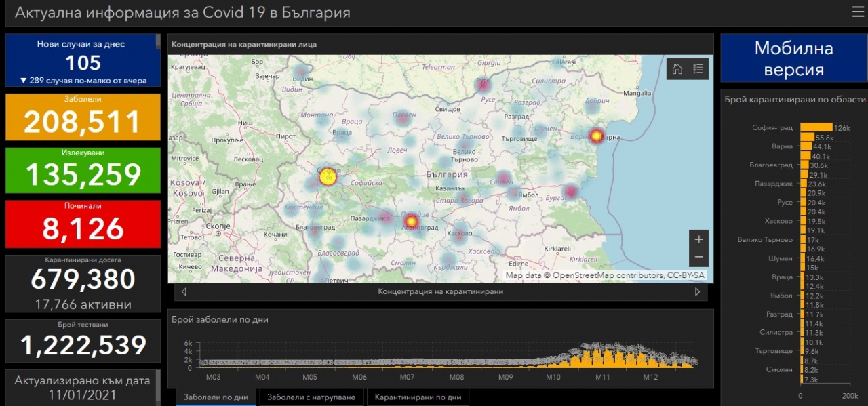Click the yellow Sofia hotspot on map

pyautogui.click(x=328, y=178)
